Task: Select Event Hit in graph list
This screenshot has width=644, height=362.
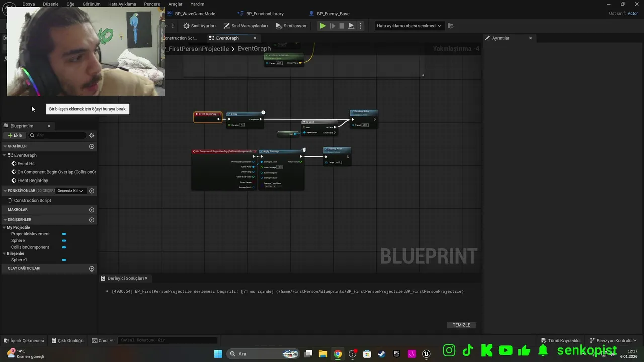Action: (26, 164)
